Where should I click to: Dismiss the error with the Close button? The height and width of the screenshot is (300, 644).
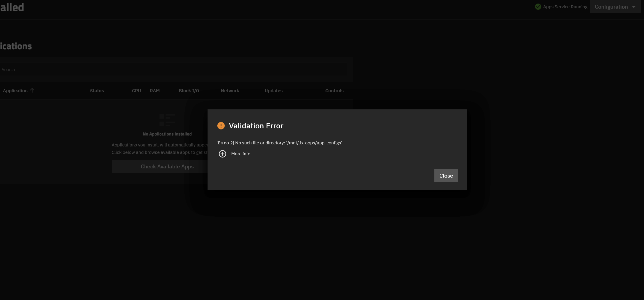446,176
